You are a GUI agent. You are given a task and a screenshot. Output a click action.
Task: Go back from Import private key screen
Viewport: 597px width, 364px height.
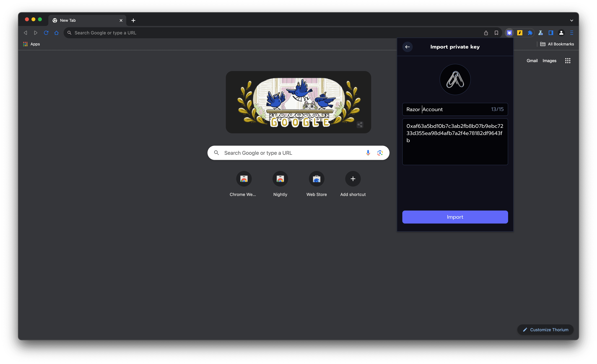click(407, 47)
